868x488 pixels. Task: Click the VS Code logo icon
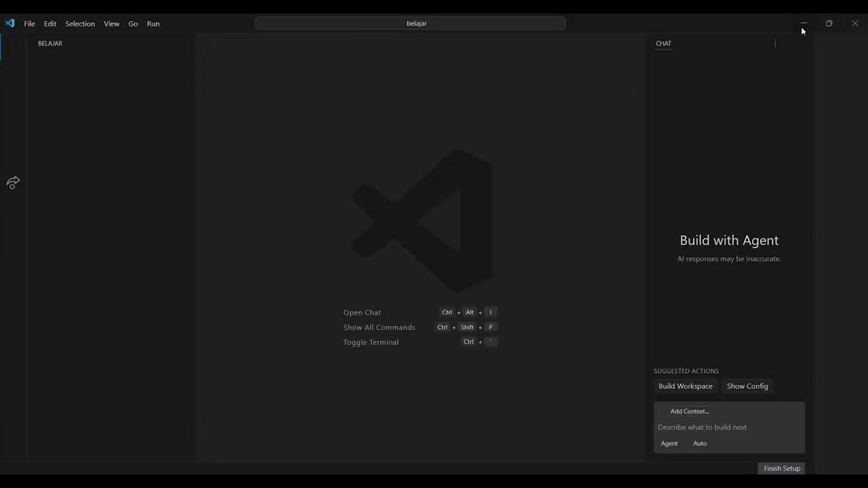point(9,23)
